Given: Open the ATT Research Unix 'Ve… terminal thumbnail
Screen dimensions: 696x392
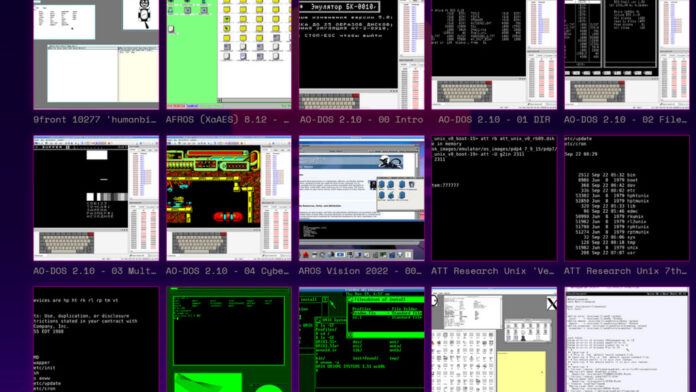Looking at the screenshot, I should click(494, 198).
